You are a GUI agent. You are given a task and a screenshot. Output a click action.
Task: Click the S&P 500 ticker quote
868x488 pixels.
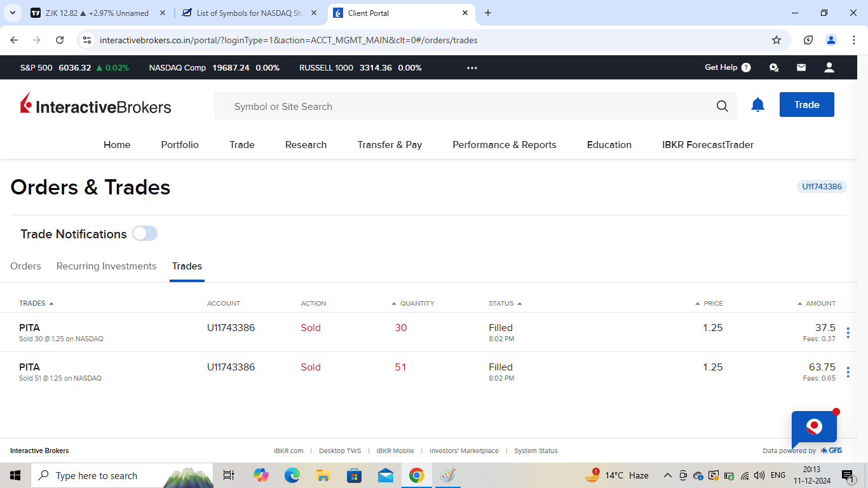pos(74,67)
